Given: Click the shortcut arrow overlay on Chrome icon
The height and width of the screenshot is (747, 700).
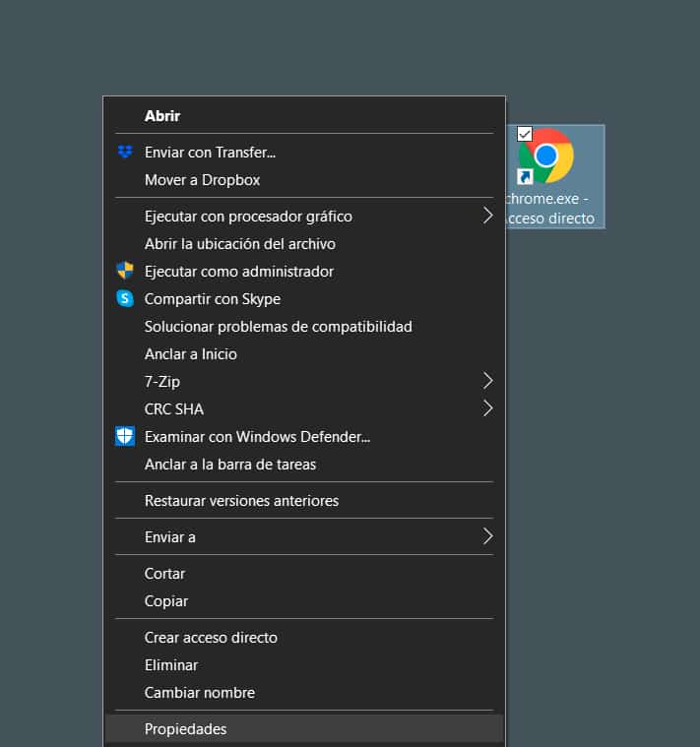Looking at the screenshot, I should [525, 177].
